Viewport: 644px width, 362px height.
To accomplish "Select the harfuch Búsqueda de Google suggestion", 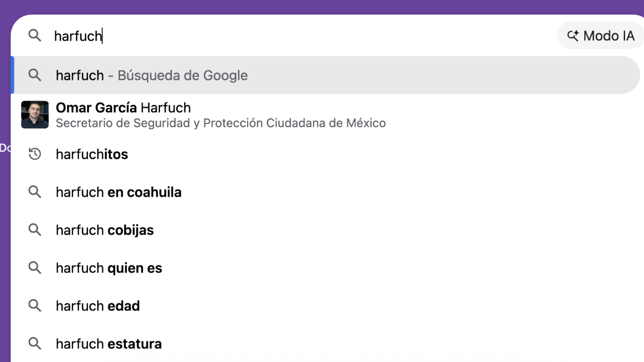I will pos(151,75).
